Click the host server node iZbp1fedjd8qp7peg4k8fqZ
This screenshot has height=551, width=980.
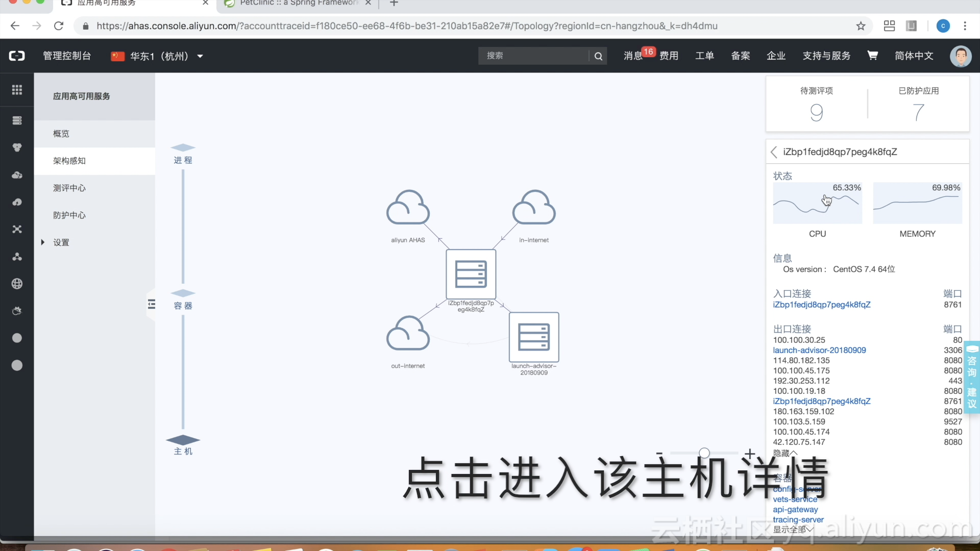coord(471,274)
